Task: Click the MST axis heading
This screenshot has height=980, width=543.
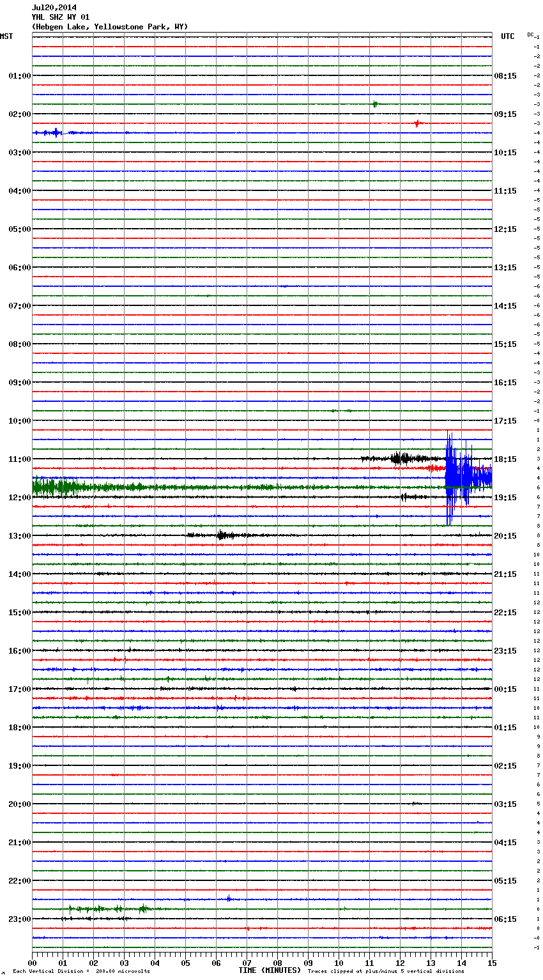Action: tap(6, 36)
